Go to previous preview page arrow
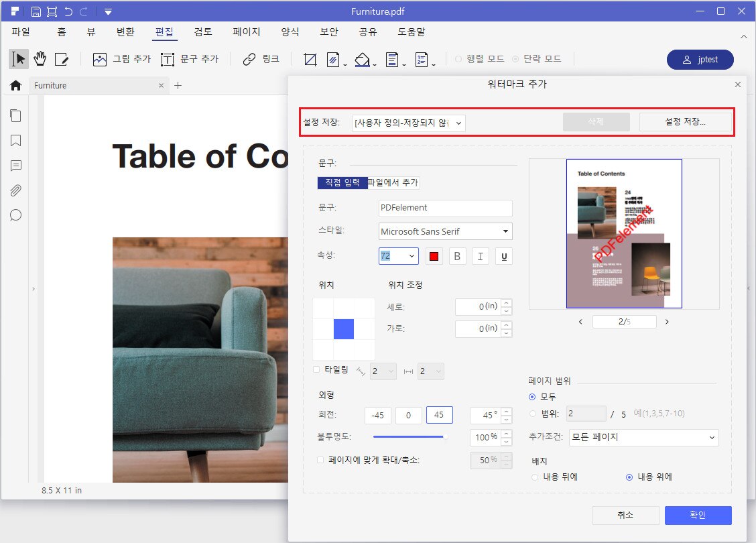Image resolution: width=756 pixels, height=543 pixels. [x=580, y=322]
